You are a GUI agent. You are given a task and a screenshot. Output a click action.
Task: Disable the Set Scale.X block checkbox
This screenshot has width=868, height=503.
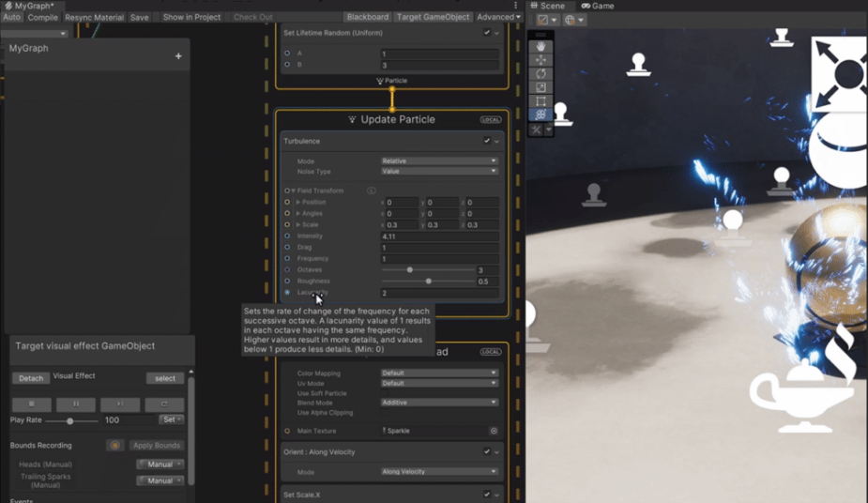tap(487, 495)
